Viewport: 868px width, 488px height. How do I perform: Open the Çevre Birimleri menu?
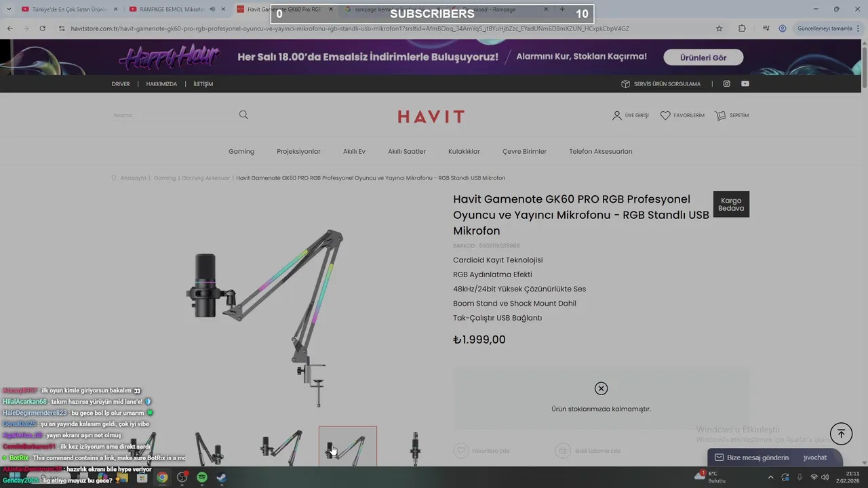point(524,151)
